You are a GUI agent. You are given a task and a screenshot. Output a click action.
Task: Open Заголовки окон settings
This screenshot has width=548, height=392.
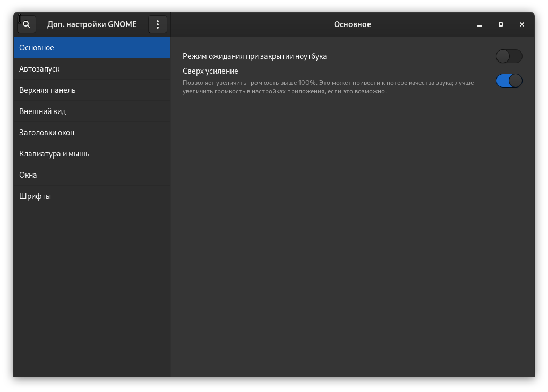coord(92,133)
